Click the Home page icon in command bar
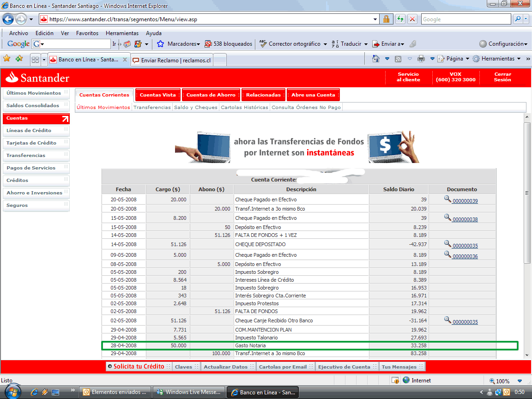This screenshot has width=532, height=399. (376, 59)
